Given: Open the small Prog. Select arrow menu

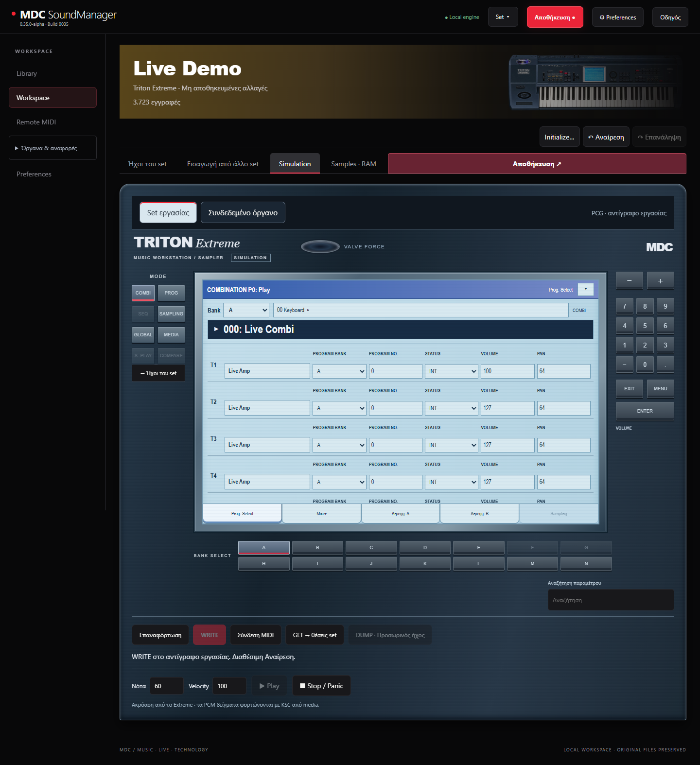Looking at the screenshot, I should [x=585, y=289].
